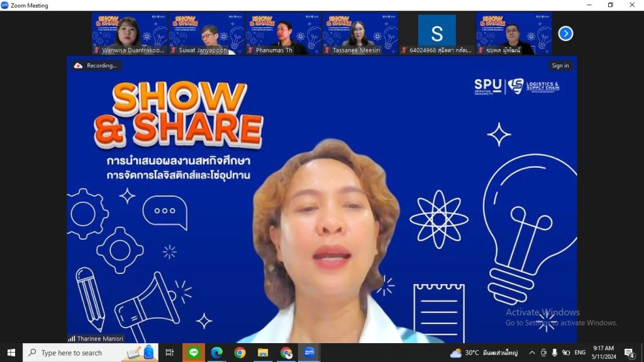The height and width of the screenshot is (362, 644).
Task: Restore down the Zoom Meeting window
Action: point(610,5)
